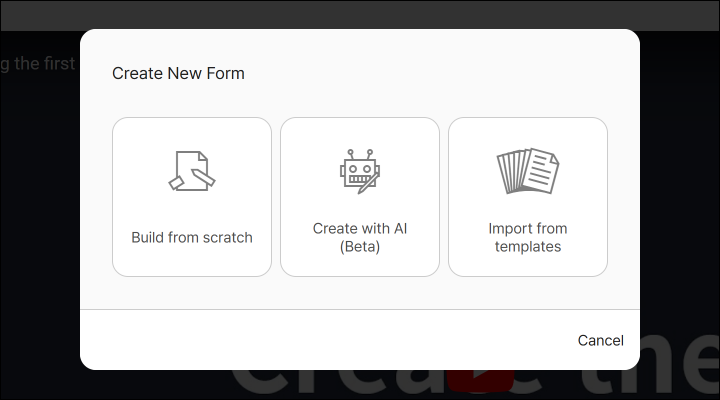Click the front lined page of templates icon
Screen dimensions: 720x400
pos(541,170)
